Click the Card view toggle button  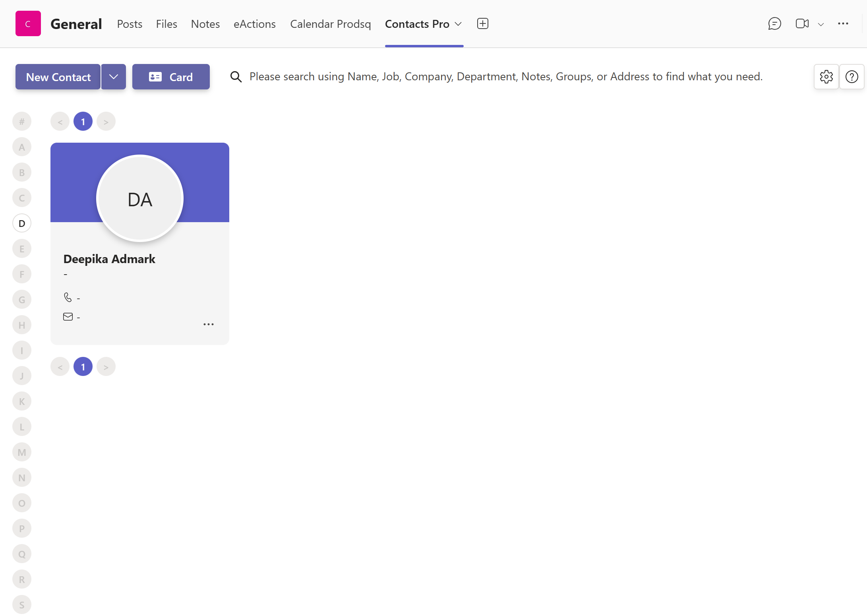coord(170,77)
